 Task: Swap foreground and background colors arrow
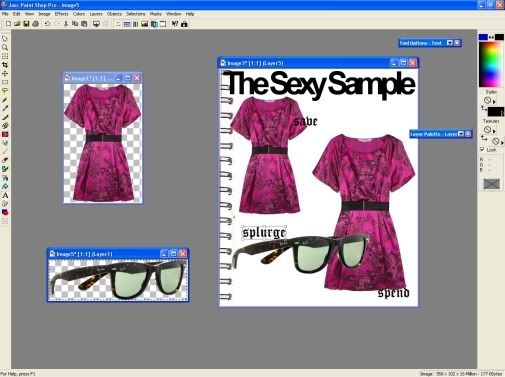pos(491,37)
